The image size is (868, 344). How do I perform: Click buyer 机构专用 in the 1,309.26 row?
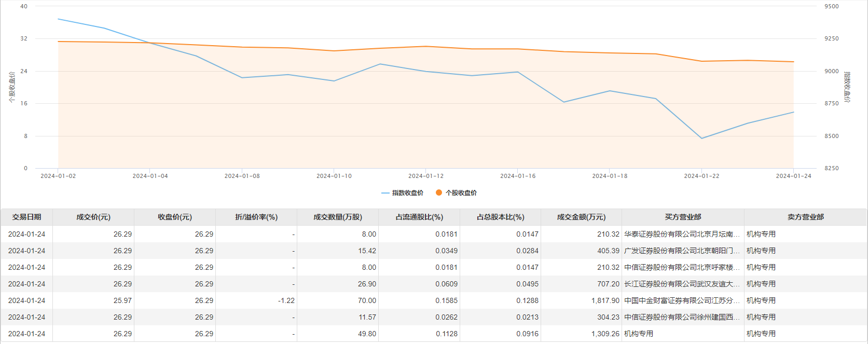(638, 334)
